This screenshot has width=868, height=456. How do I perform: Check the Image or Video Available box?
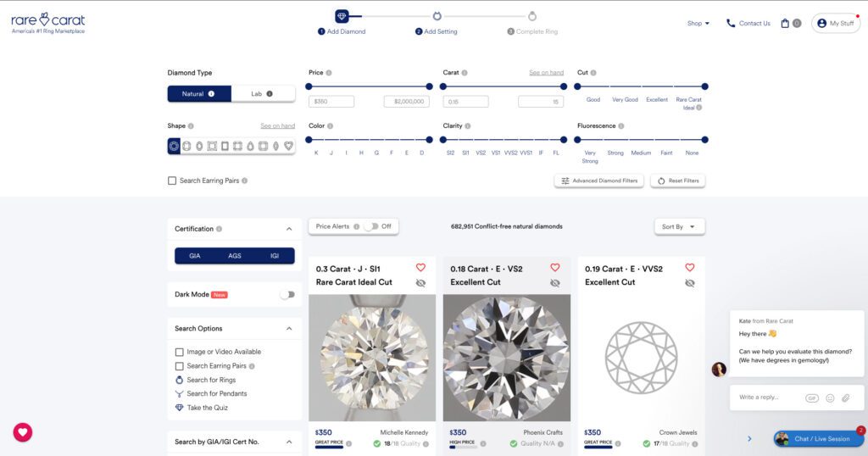pyautogui.click(x=180, y=352)
